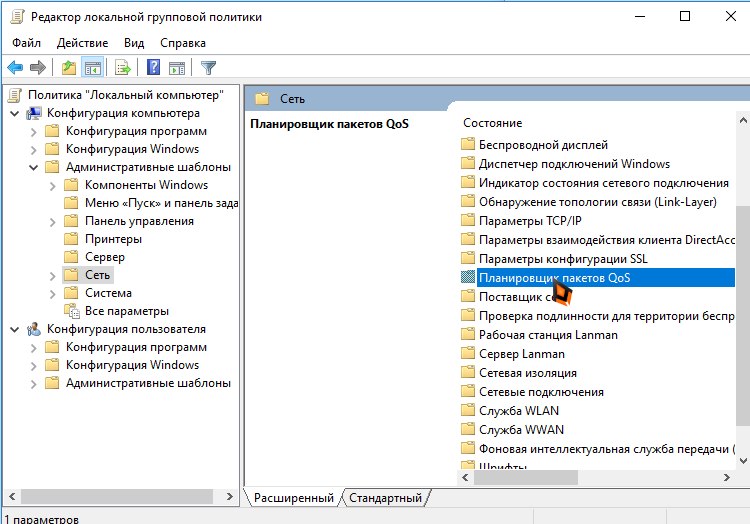Switch to the 'Стандартный' tab
Viewport: 750px width, 524px height.
coord(386,498)
